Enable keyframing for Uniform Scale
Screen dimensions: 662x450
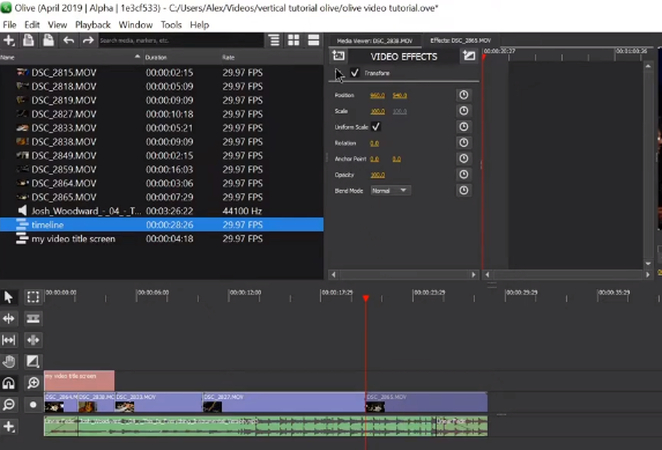coord(464,127)
